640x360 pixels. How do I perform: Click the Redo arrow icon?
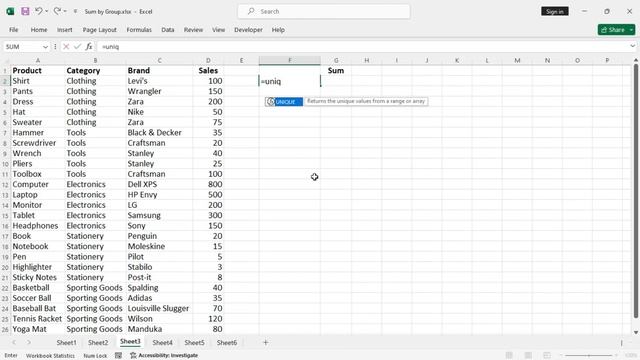[x=57, y=11]
